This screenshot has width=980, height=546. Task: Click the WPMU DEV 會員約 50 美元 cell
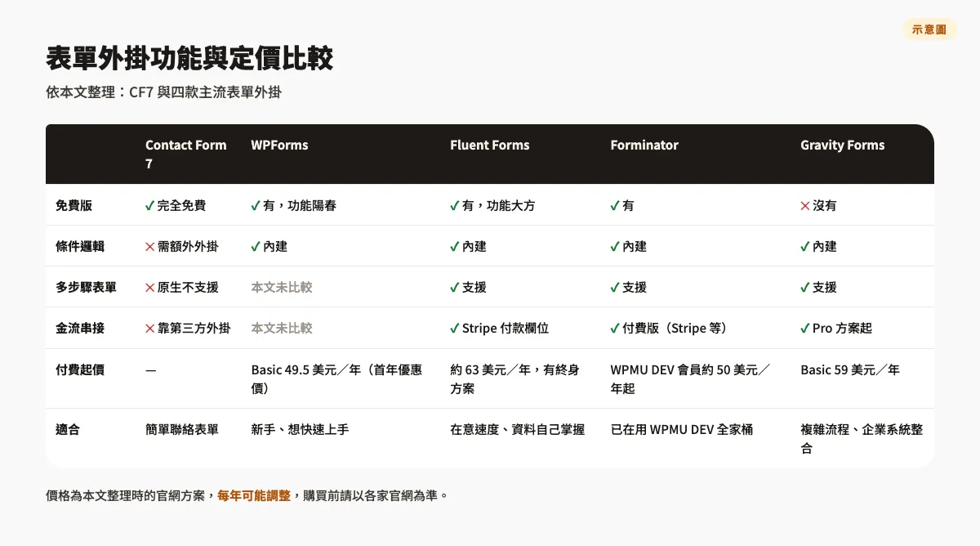coord(690,379)
